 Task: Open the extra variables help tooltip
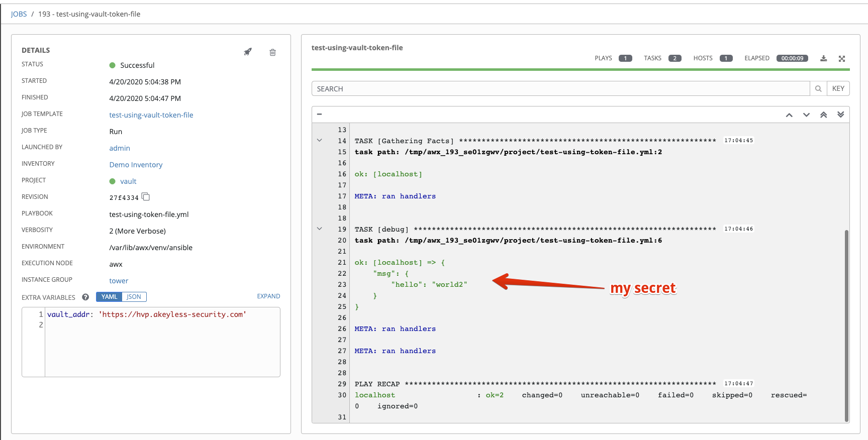(85, 297)
